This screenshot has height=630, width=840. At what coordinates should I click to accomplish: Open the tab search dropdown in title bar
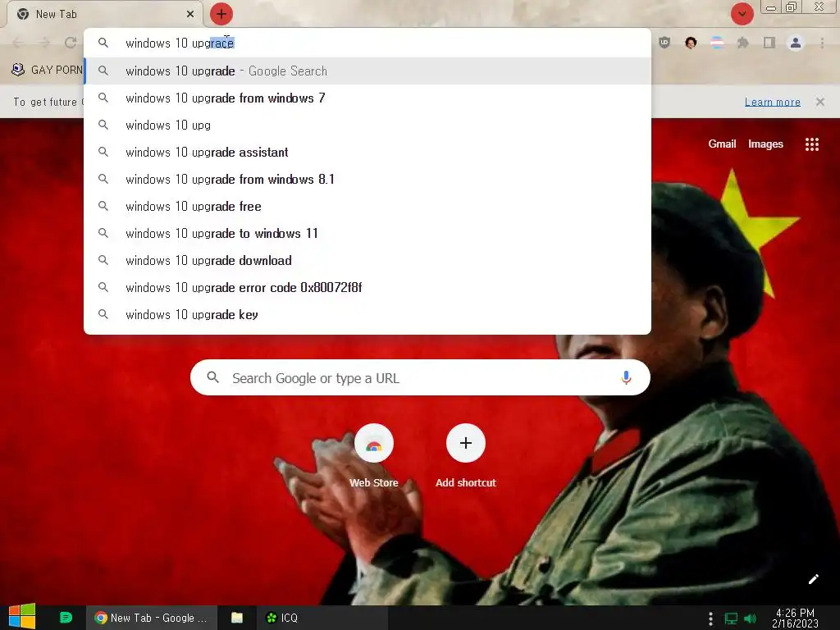742,14
